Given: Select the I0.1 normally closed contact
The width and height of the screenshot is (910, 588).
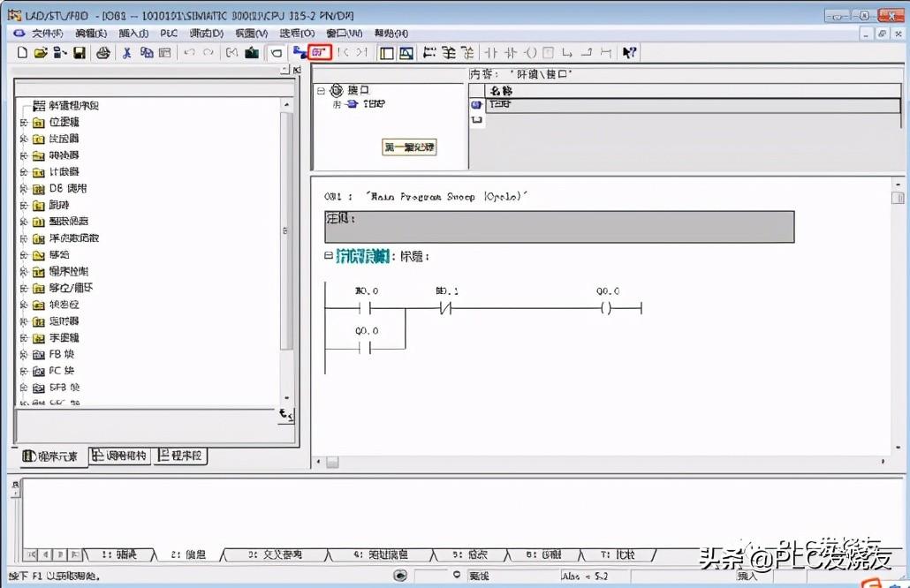Looking at the screenshot, I should pyautogui.click(x=445, y=308).
